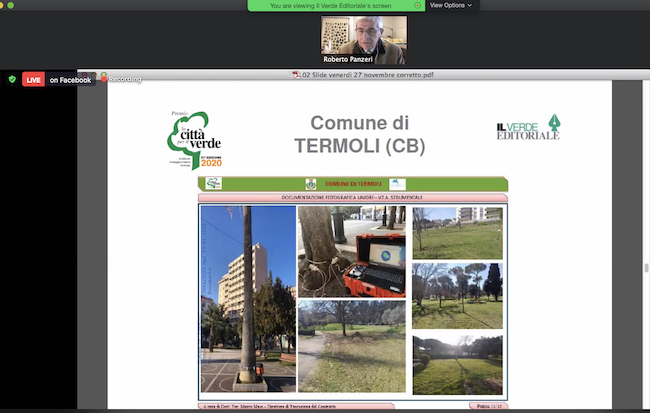
Task: Click the 'Comune di TERMOLI (CB)' heading
Action: (359, 135)
